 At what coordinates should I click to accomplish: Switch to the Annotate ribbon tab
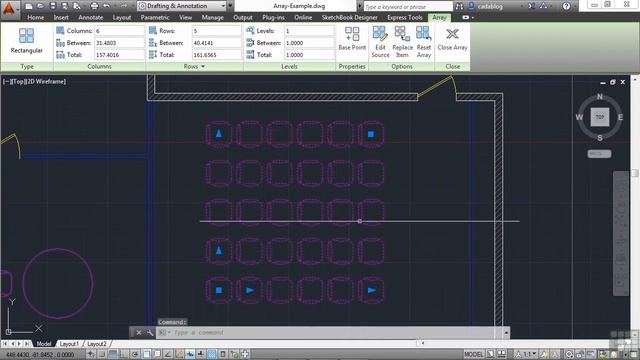(x=91, y=18)
